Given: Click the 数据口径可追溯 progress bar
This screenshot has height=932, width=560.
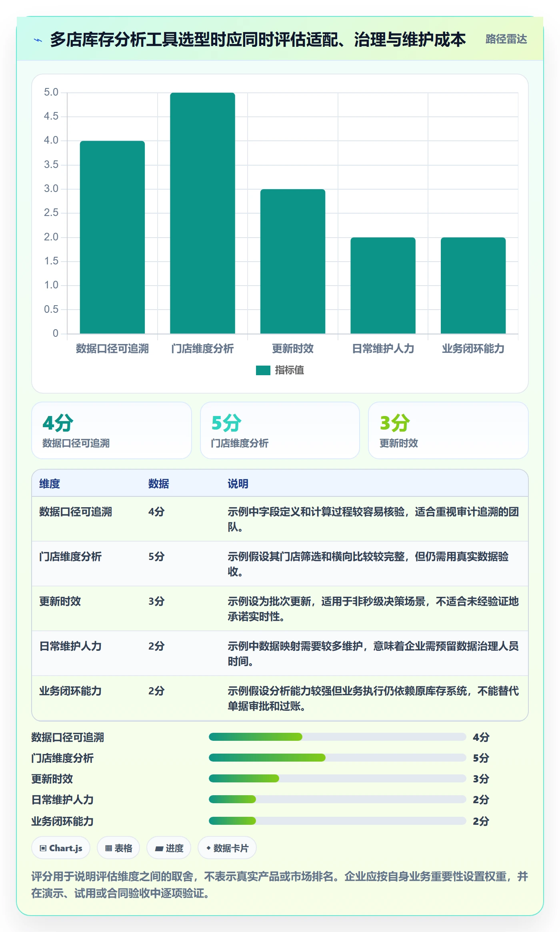Looking at the screenshot, I should pyautogui.click(x=338, y=737).
